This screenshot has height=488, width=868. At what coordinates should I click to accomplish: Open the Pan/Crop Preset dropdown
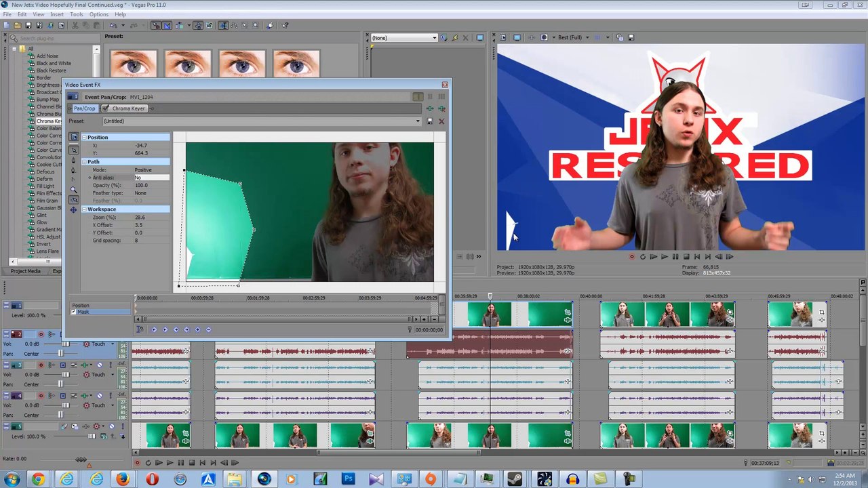[418, 121]
